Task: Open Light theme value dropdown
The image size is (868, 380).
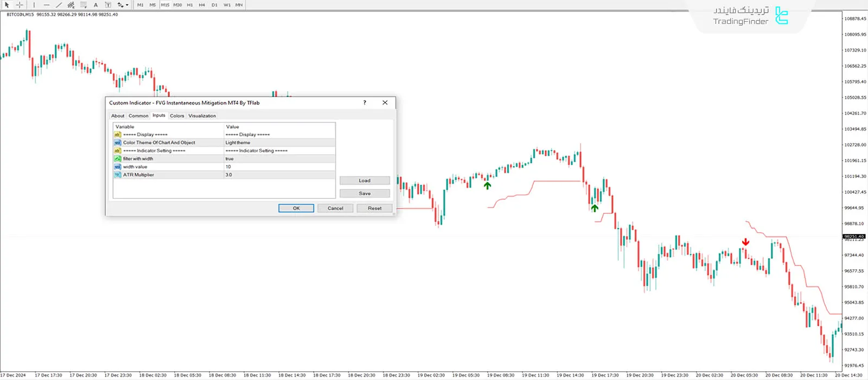Action: tap(279, 143)
